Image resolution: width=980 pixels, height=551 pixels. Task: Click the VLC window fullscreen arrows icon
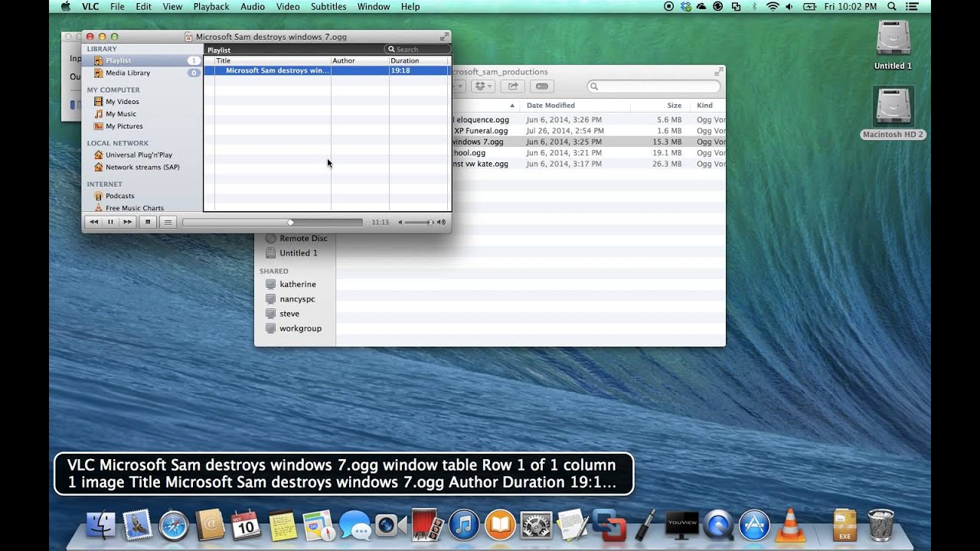pyautogui.click(x=443, y=36)
